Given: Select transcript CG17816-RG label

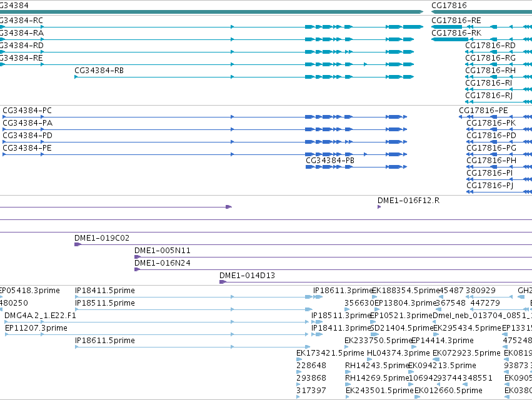Looking at the screenshot, I should click(490, 58).
